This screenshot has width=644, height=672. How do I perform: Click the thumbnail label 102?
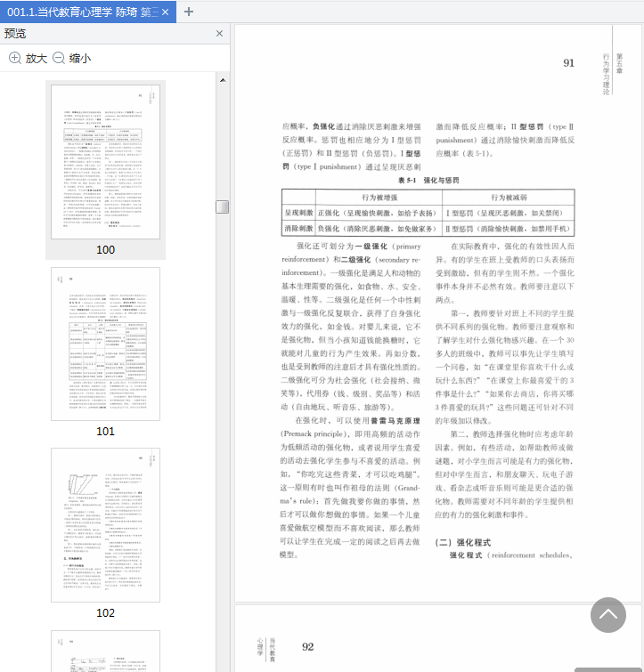coord(105,613)
